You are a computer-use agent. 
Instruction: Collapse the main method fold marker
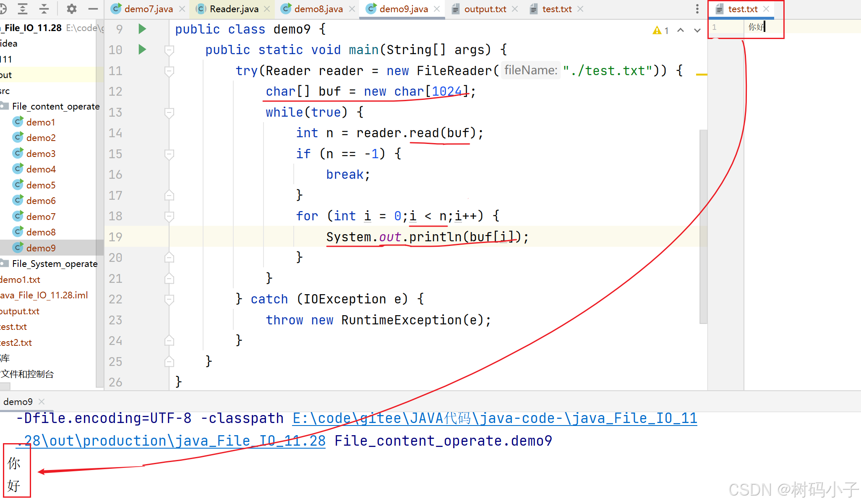coord(169,50)
